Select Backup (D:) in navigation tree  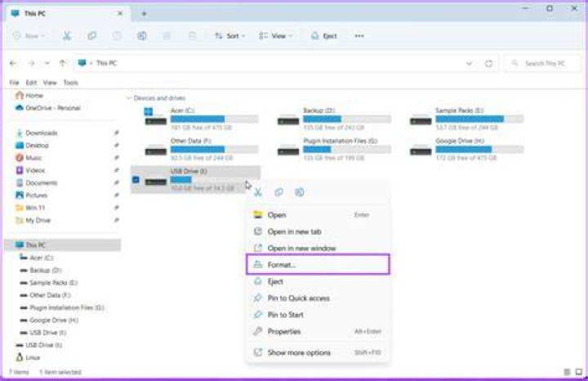41,271
